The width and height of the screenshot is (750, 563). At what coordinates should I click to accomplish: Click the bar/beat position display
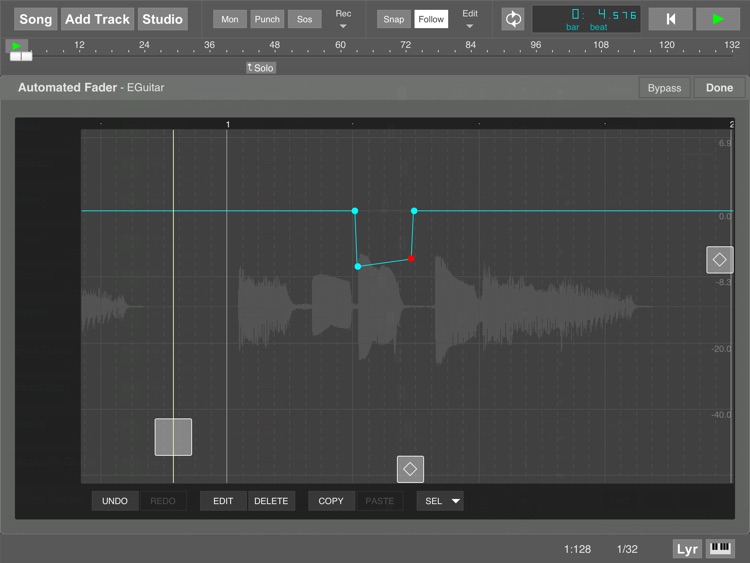(x=586, y=19)
